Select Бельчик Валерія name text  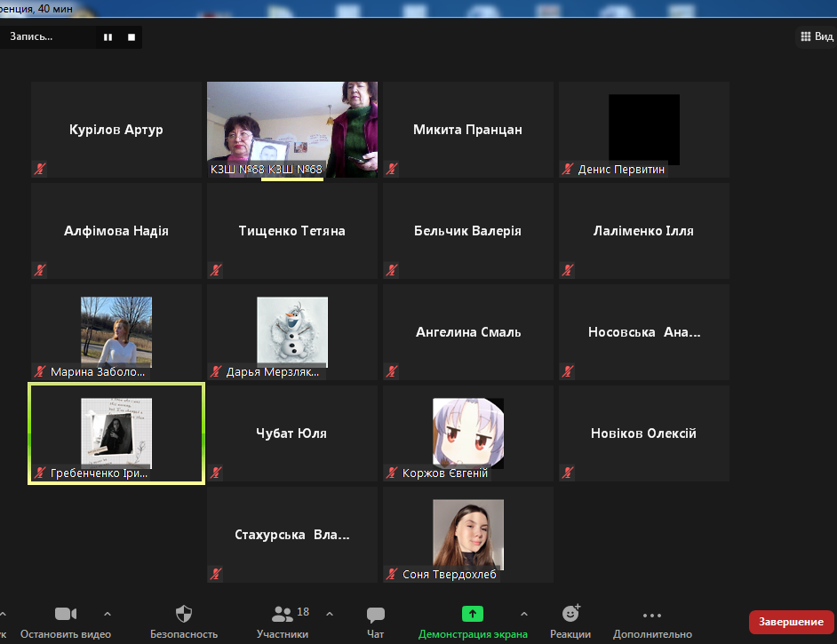(x=467, y=231)
